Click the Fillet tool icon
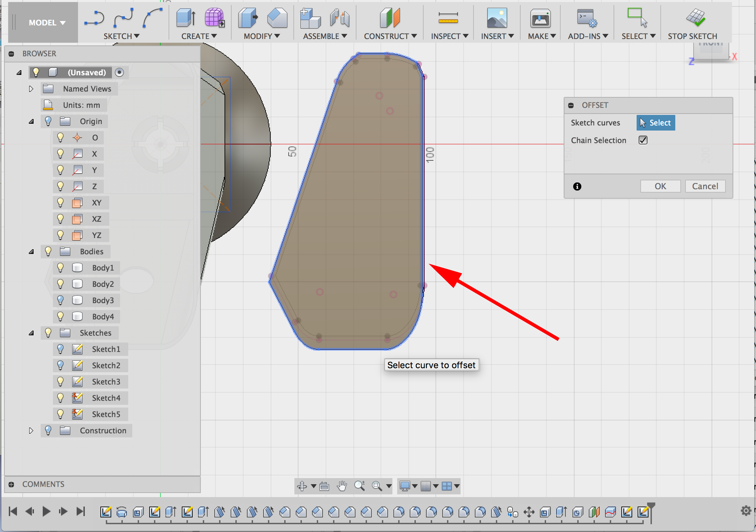Screen dimensions: 756x532 click(277, 18)
